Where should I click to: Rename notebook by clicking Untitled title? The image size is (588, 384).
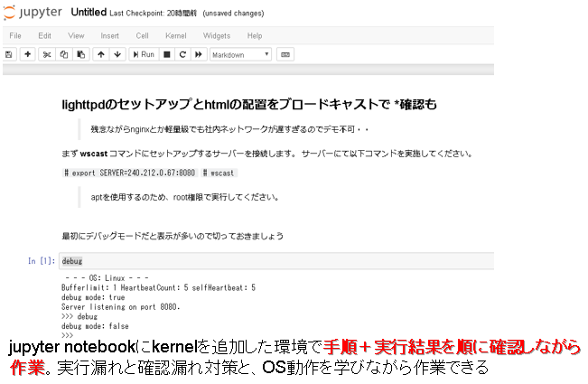pos(89,13)
